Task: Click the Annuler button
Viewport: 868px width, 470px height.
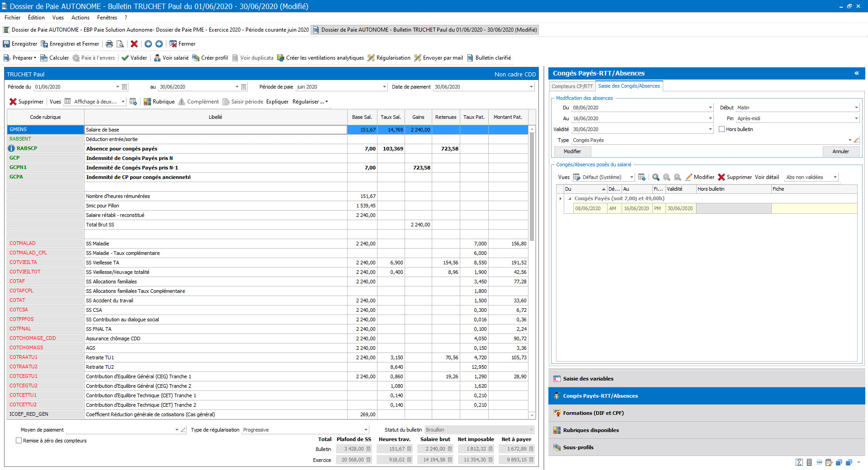Action: tap(840, 151)
